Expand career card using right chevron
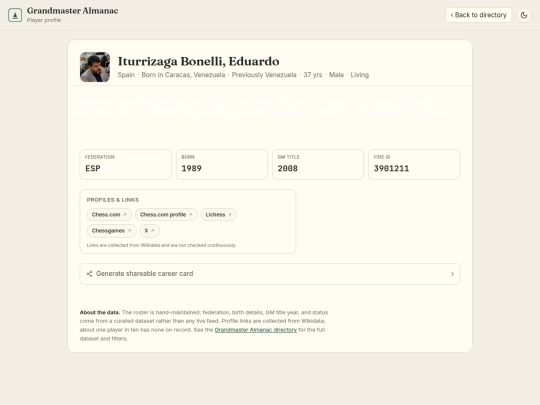 (452, 274)
